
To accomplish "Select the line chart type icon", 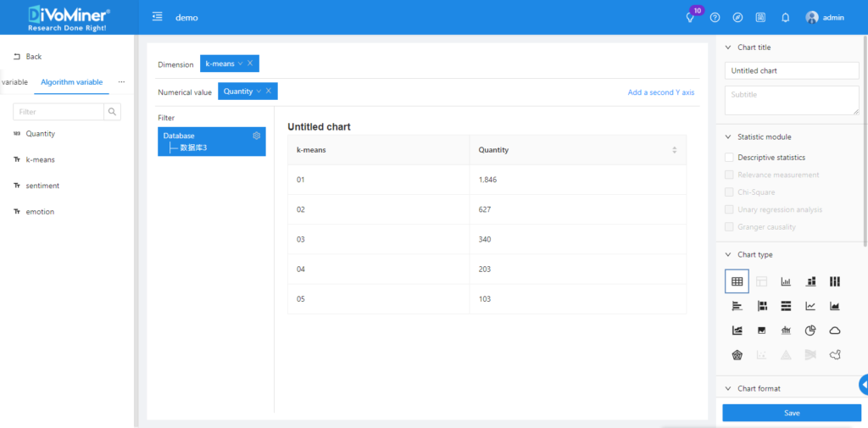I will (x=810, y=306).
